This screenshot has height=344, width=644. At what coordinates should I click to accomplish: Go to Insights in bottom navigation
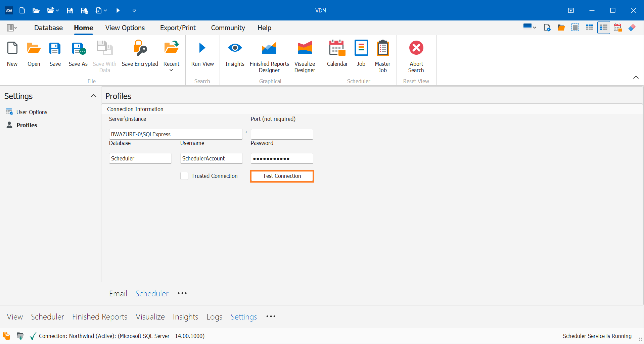185,317
